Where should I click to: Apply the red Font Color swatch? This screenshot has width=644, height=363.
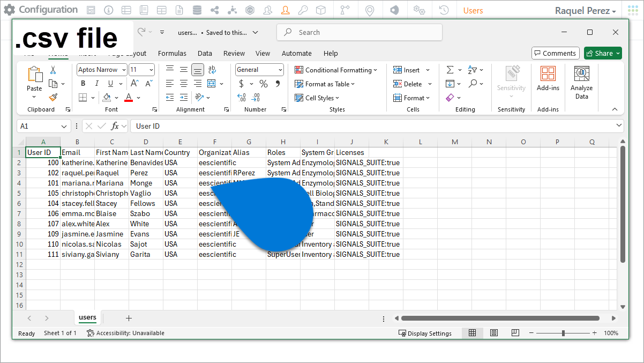pos(129,98)
